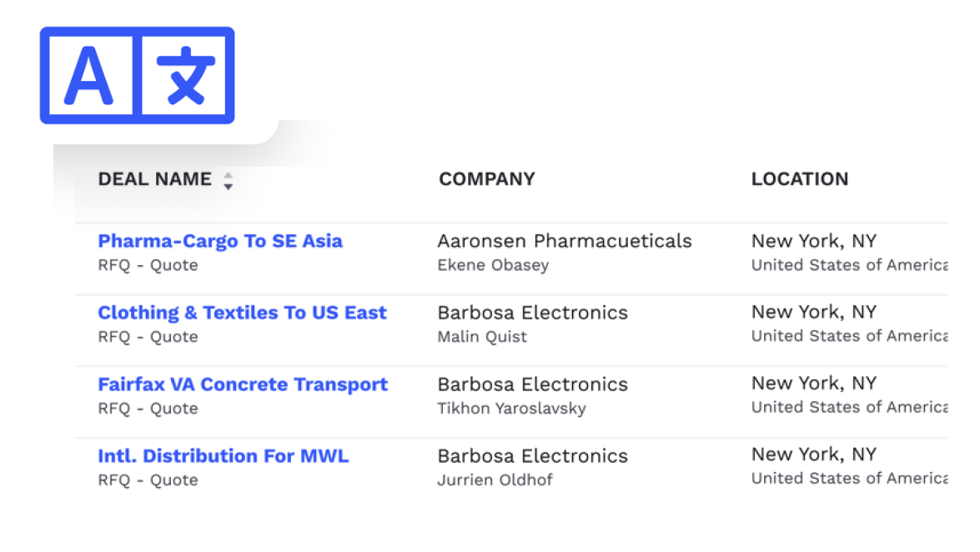Click New York, NY in Pharma-Cargo row
The image size is (980, 552).
tap(814, 241)
